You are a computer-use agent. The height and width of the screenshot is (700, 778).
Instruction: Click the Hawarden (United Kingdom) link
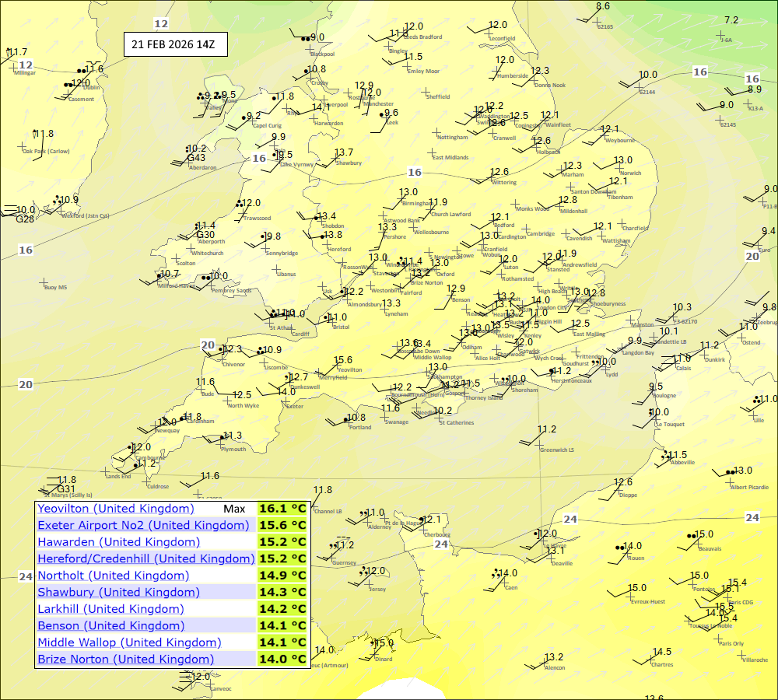pos(118,542)
